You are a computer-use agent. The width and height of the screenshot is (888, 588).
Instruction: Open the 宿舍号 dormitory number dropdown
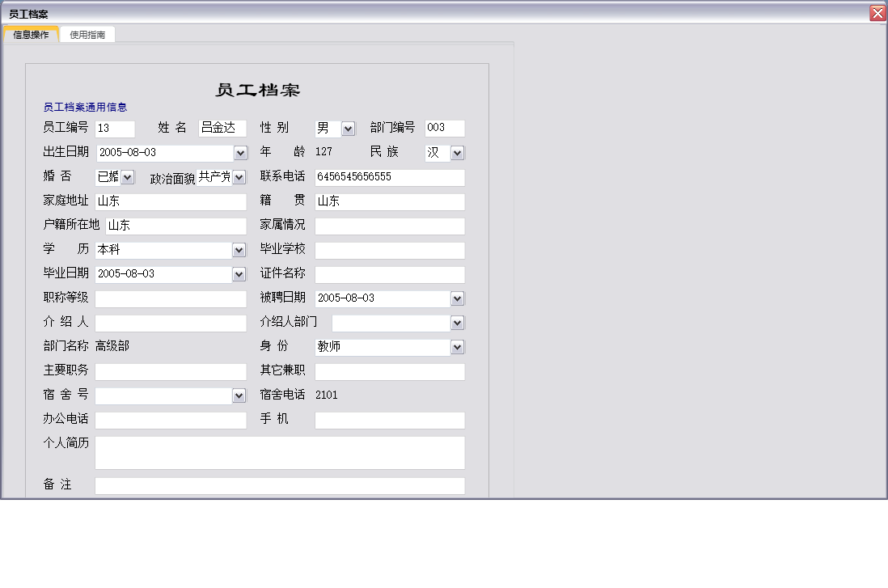pos(239,396)
